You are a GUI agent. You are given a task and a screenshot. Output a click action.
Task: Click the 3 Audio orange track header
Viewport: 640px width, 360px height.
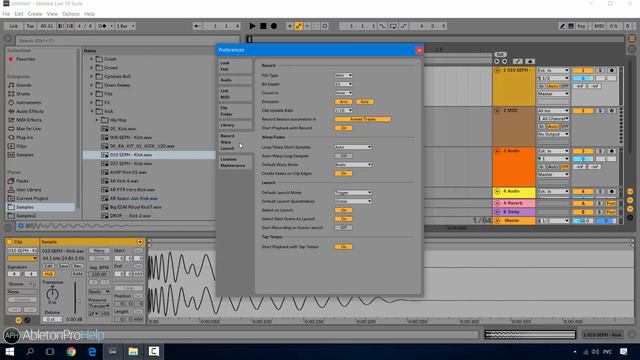click(x=514, y=167)
